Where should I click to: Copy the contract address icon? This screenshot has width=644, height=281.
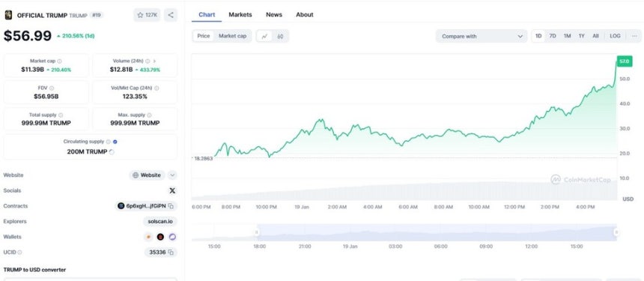click(171, 206)
